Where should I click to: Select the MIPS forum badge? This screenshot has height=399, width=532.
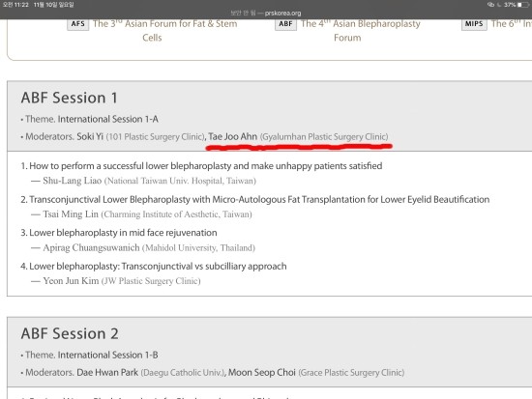[474, 24]
